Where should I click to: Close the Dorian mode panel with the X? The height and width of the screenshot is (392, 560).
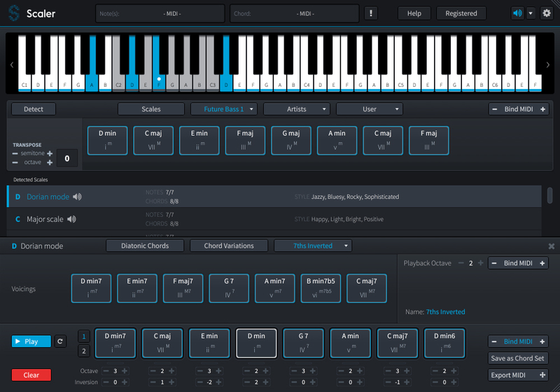click(x=551, y=246)
